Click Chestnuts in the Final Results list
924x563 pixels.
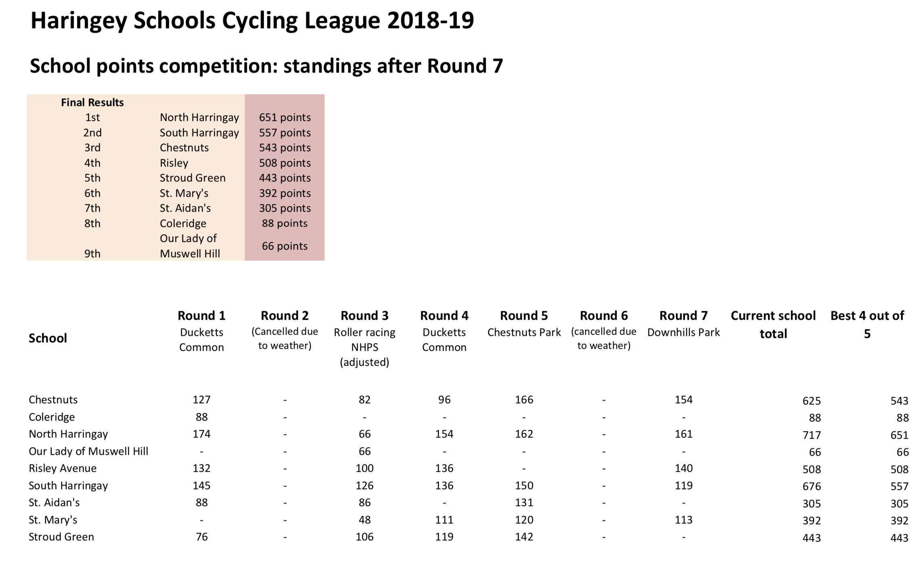[x=184, y=148]
